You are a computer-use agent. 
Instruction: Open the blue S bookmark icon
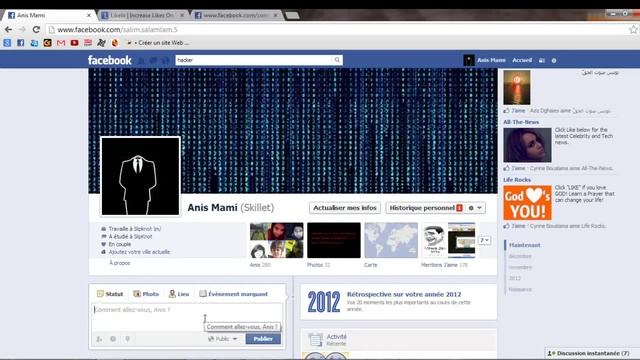[7, 42]
